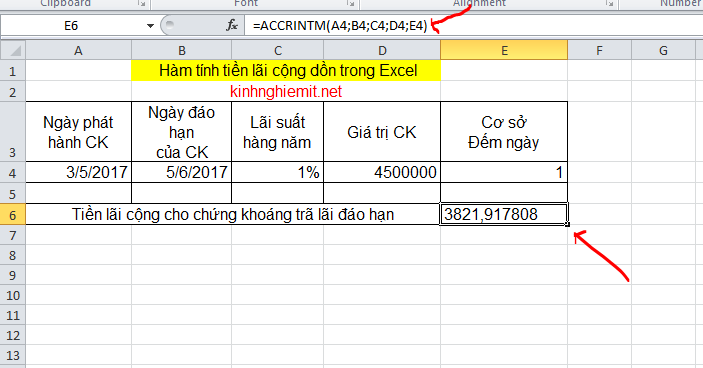Select row 7 header

point(13,235)
